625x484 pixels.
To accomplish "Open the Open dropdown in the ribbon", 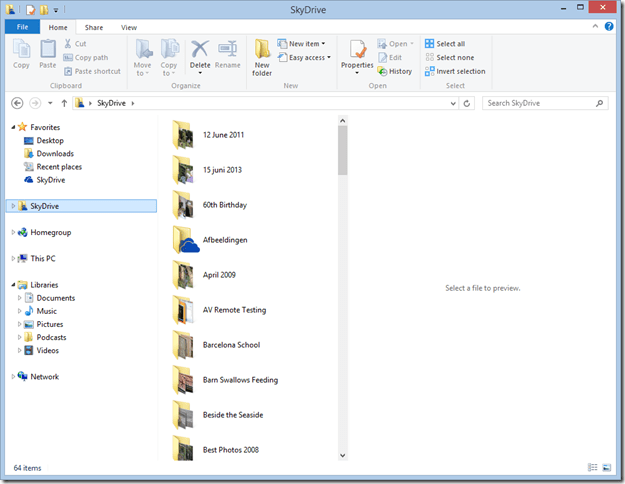I will [x=395, y=43].
